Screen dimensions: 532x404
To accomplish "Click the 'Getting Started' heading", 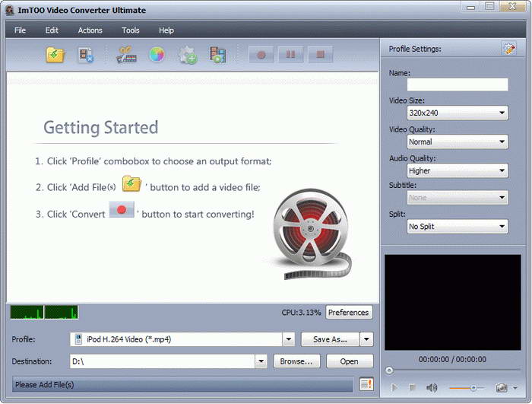I will 101,127.
